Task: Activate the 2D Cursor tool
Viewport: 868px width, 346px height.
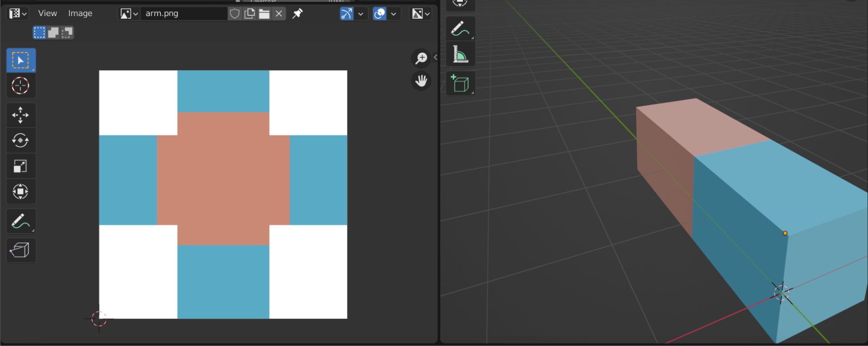Action: [x=20, y=86]
